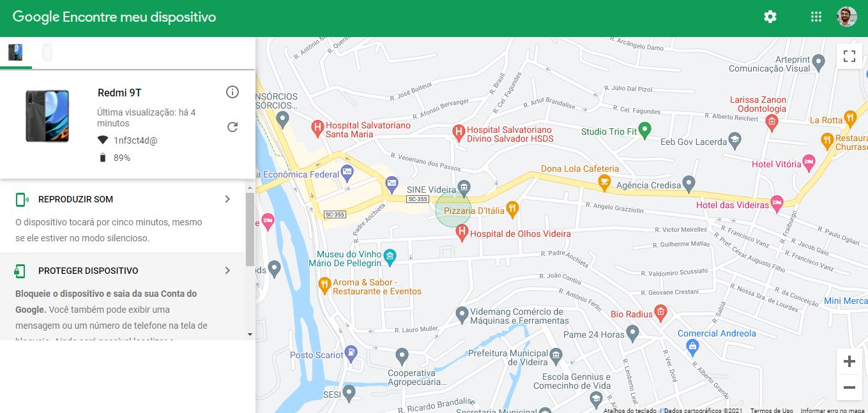Click Hospital de Olhos Videira marker
868x413 pixels.
pos(462,232)
